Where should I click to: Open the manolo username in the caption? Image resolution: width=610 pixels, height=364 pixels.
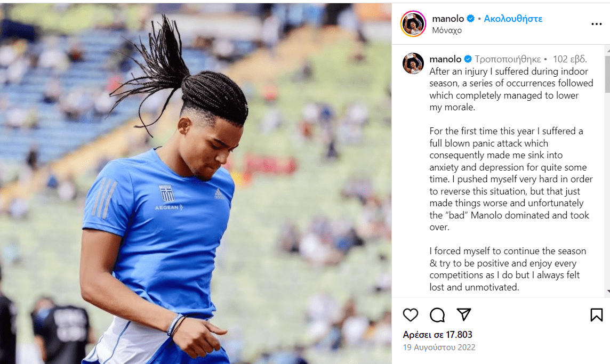pyautogui.click(x=445, y=59)
